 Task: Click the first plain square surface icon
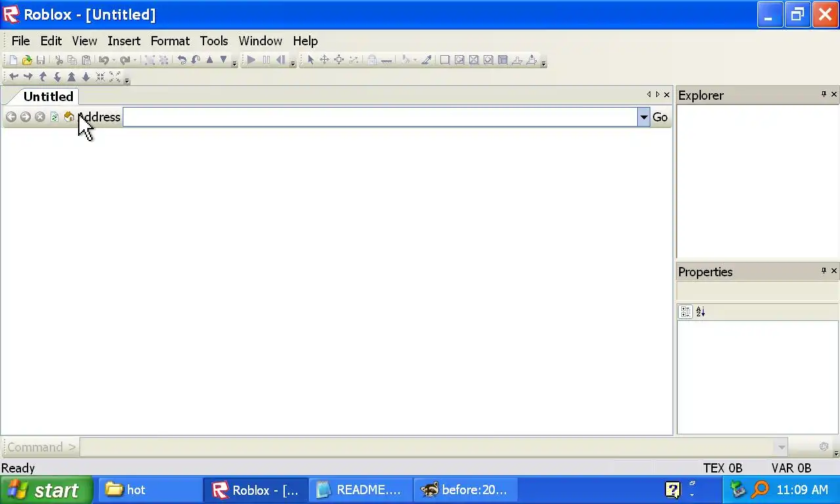point(444,60)
